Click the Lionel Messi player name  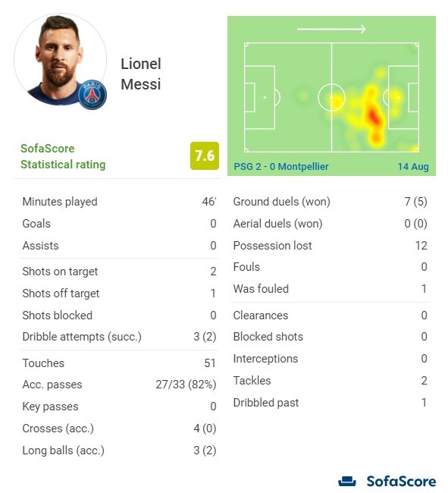coord(141,74)
